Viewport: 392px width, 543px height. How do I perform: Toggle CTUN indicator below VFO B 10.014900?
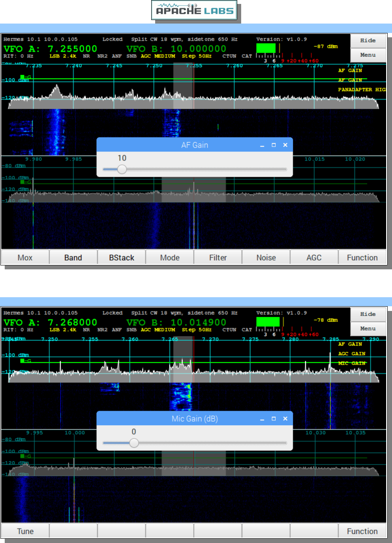click(229, 330)
